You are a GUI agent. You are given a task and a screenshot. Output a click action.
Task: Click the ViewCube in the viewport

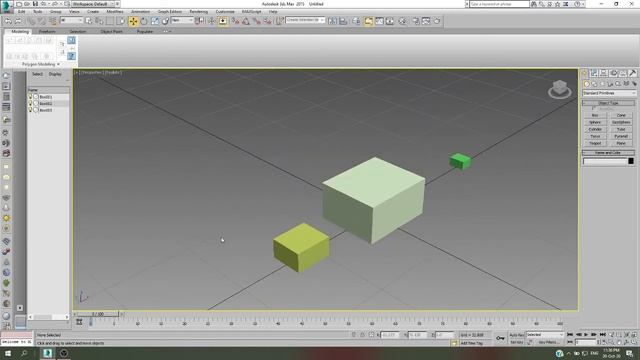click(560, 89)
